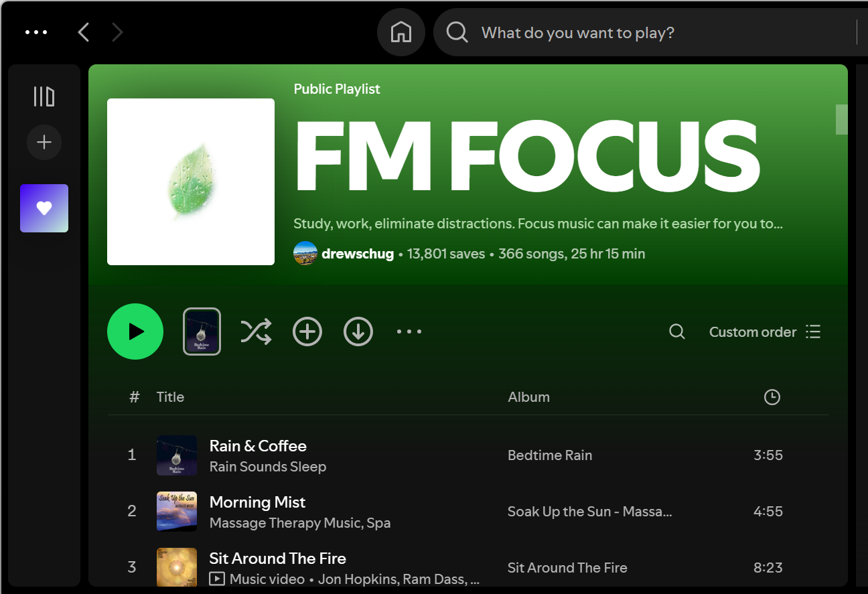Click the '#' column header

click(x=135, y=397)
